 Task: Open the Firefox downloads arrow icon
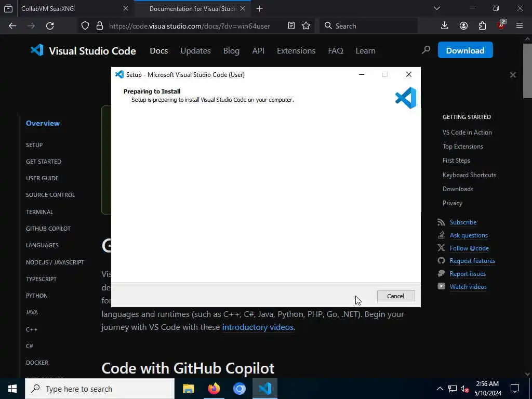click(x=444, y=26)
